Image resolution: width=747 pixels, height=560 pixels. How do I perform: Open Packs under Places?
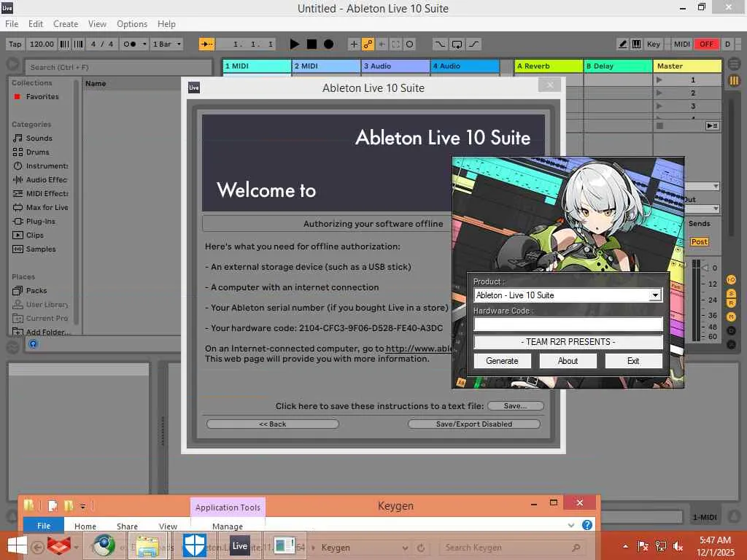tap(36, 290)
